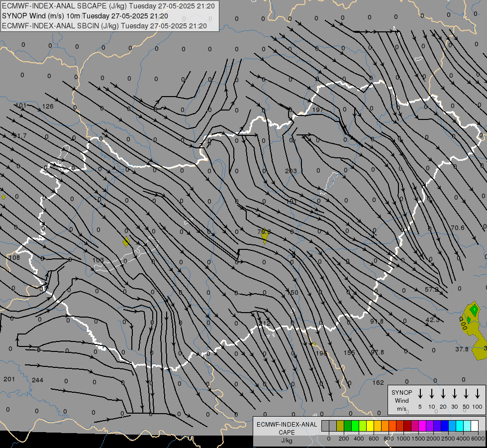Pick the dark green swatch in CAPE legend
The height and width of the screenshot is (448, 487).
pyautogui.click(x=348, y=426)
